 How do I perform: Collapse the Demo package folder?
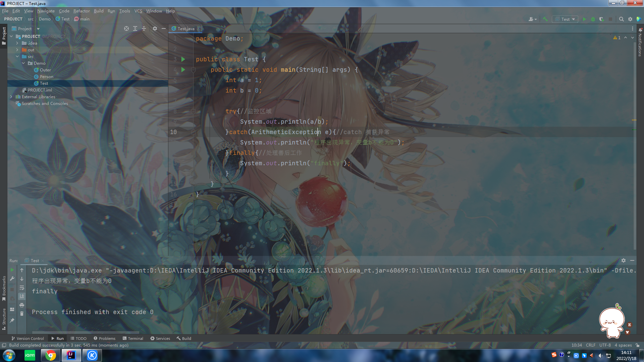pos(23,63)
